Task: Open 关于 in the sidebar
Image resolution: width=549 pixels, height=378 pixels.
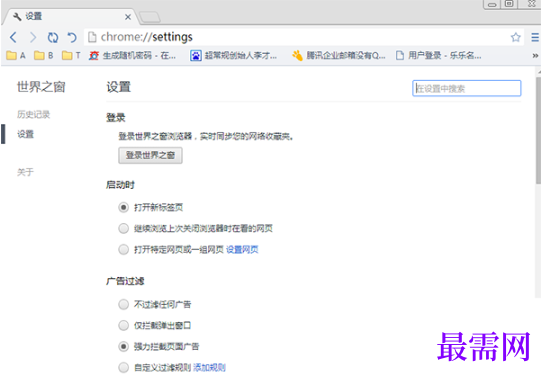Action: tap(26, 172)
